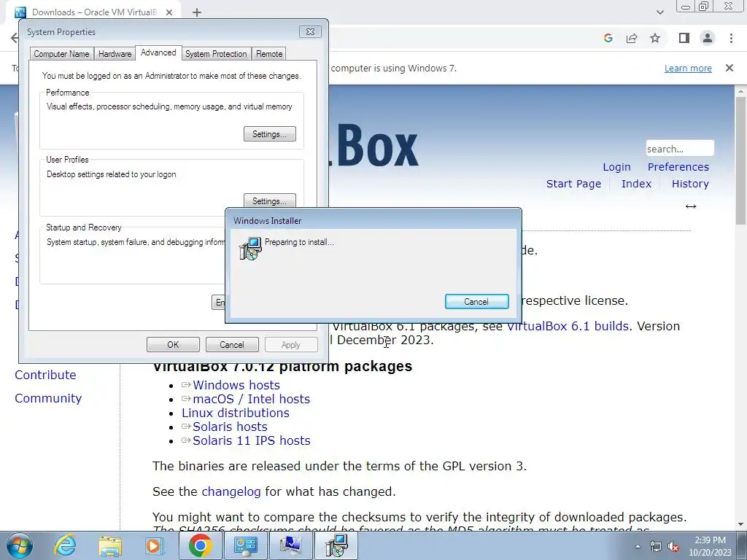
Task: Click the Google icon in Chrome's address bar
Action: pyautogui.click(x=608, y=38)
